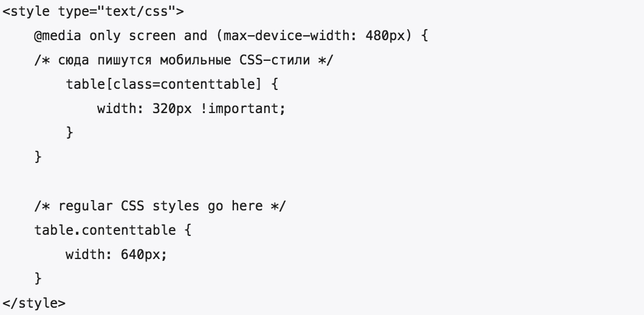644x315 pixels.
Task: Click the @media keyword
Action: click(58, 35)
